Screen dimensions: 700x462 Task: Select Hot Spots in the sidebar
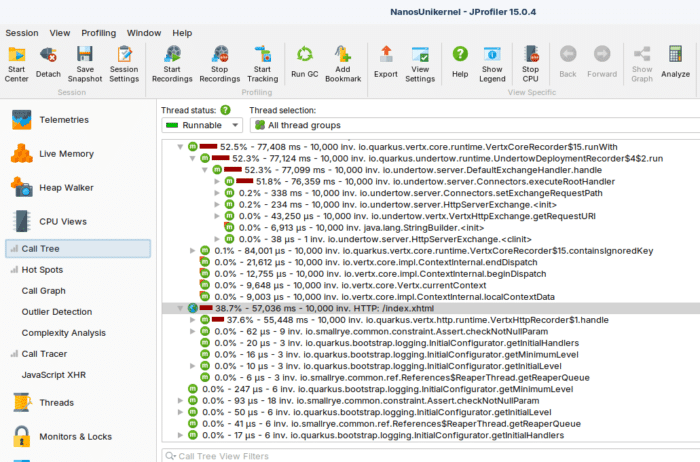tap(42, 270)
